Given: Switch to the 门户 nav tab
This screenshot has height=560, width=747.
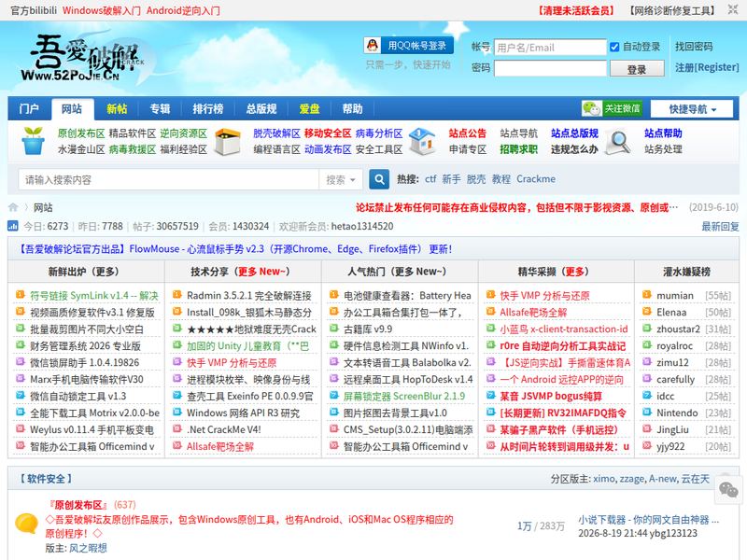Looking at the screenshot, I should click(29, 108).
